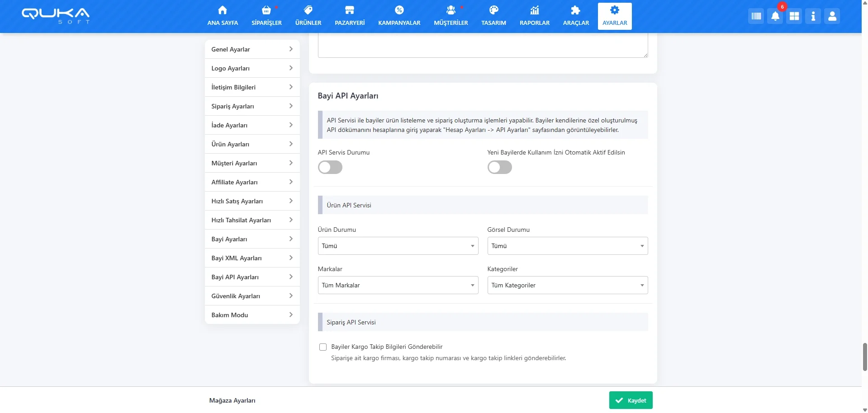Click the Quka Soft logo
Viewport: 868px width, 413px height.
56,15
